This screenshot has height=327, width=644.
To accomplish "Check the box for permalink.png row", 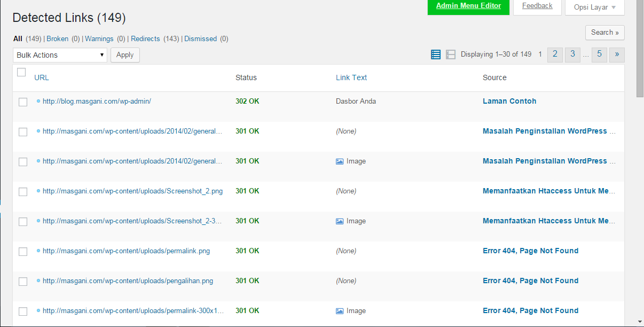I will click(23, 252).
